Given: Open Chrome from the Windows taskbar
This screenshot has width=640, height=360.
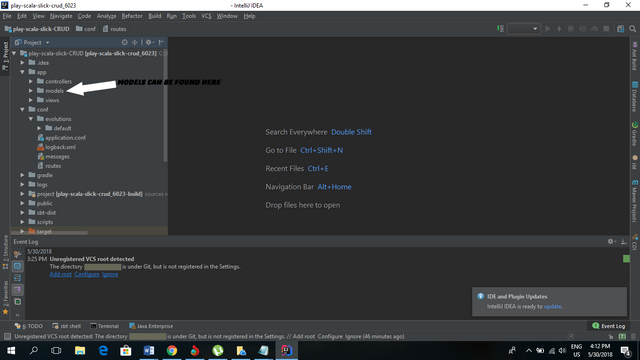Looking at the screenshot, I should tap(172, 351).
